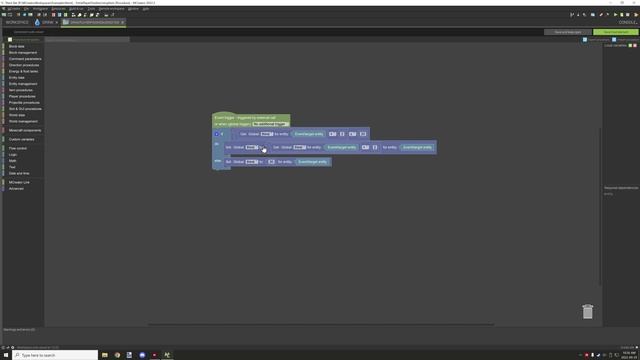Remove a local variable with red minus icon
Screen dimensions: 640x360
[635, 46]
